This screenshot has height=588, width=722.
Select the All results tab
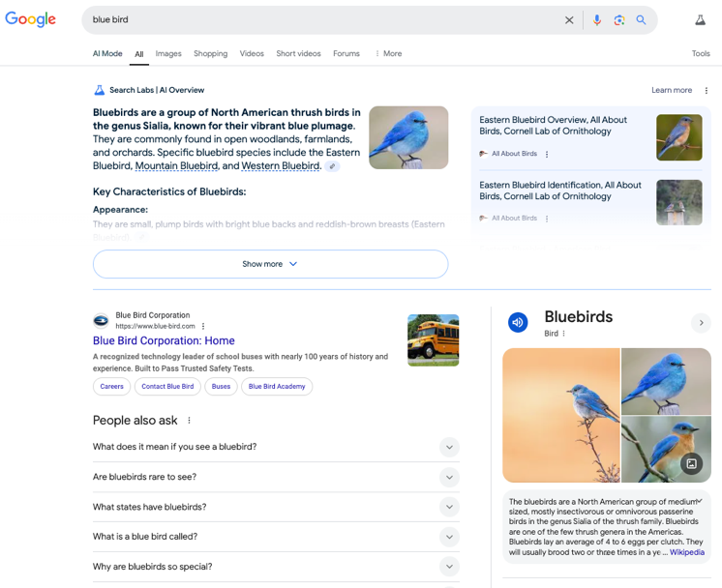139,54
